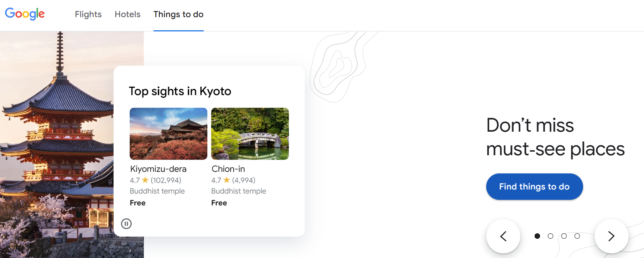Click the Chion-in title link
The height and width of the screenshot is (258, 644).
click(228, 169)
